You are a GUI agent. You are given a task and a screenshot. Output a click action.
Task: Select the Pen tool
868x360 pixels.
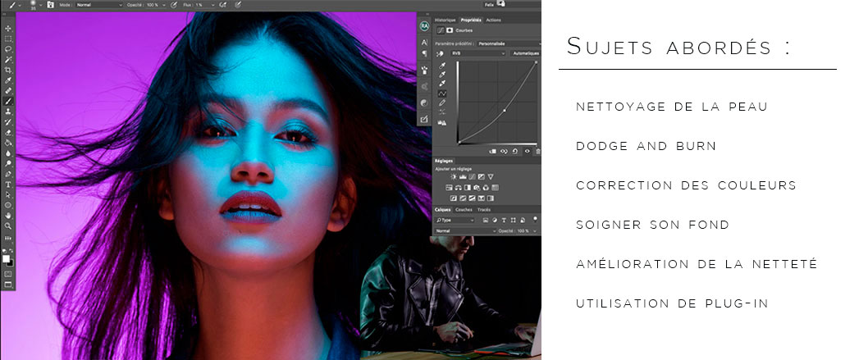point(8,174)
